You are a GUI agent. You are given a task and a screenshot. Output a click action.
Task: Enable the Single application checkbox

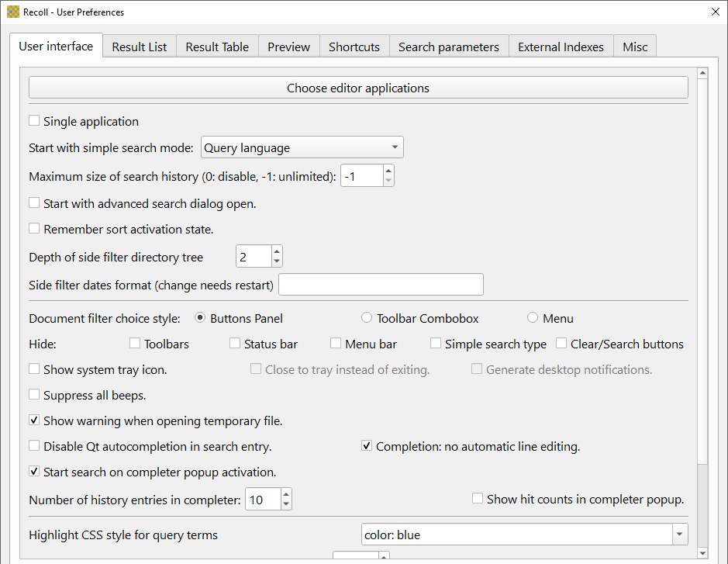[x=34, y=121]
